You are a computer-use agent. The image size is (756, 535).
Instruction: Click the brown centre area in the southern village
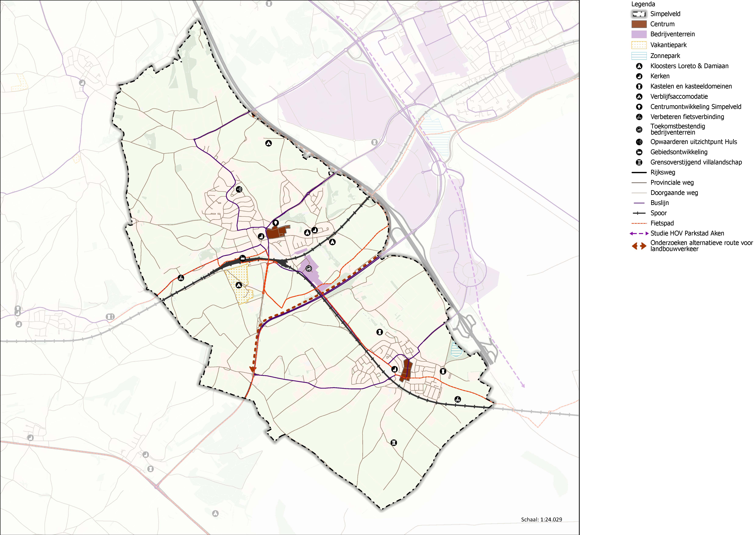tap(406, 370)
